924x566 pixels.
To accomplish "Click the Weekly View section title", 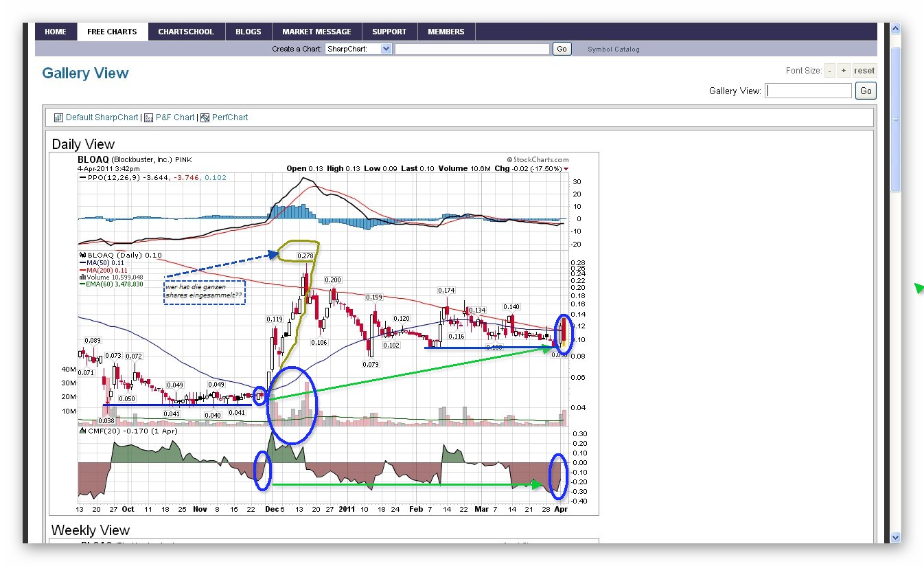I will (91, 530).
